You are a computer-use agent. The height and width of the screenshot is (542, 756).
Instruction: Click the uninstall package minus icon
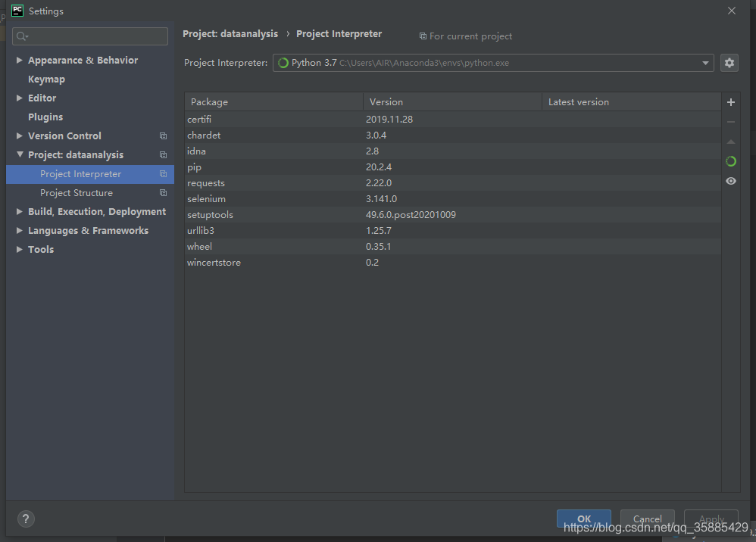[731, 122]
